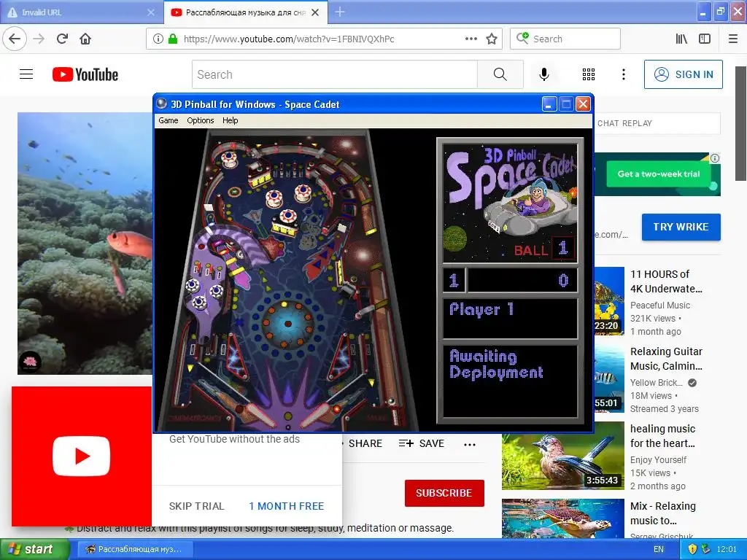The width and height of the screenshot is (747, 560).
Task: Click the SIGN IN button
Action: (683, 74)
